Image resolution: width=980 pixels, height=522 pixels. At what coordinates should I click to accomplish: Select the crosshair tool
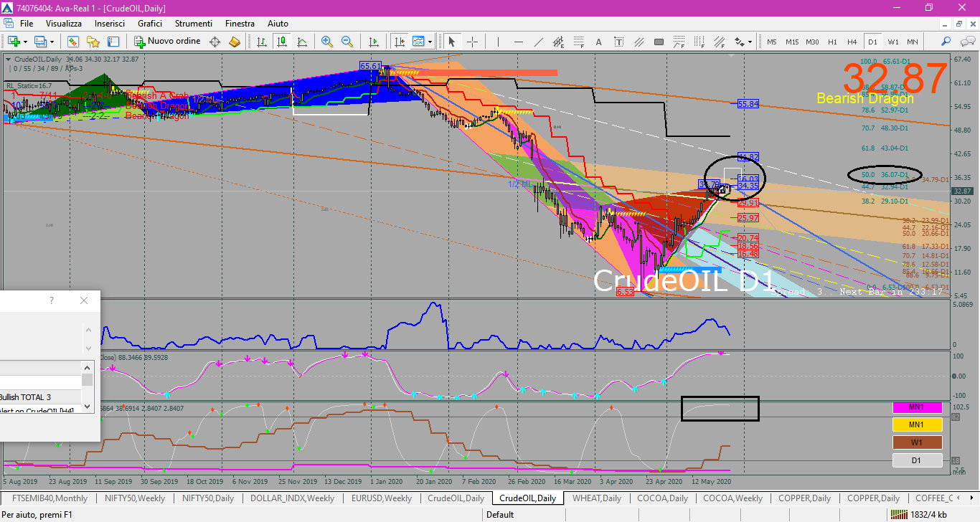472,42
